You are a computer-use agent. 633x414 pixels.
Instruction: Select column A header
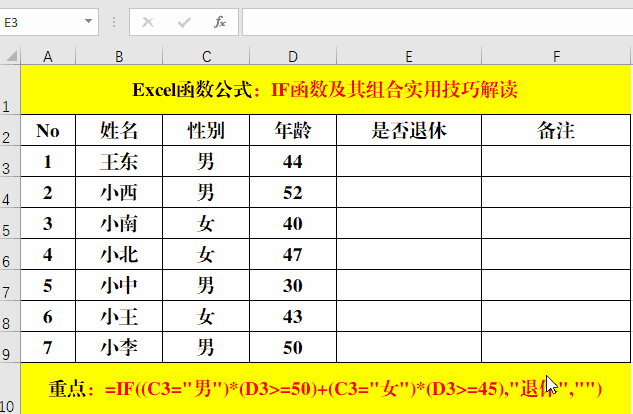[x=48, y=56]
